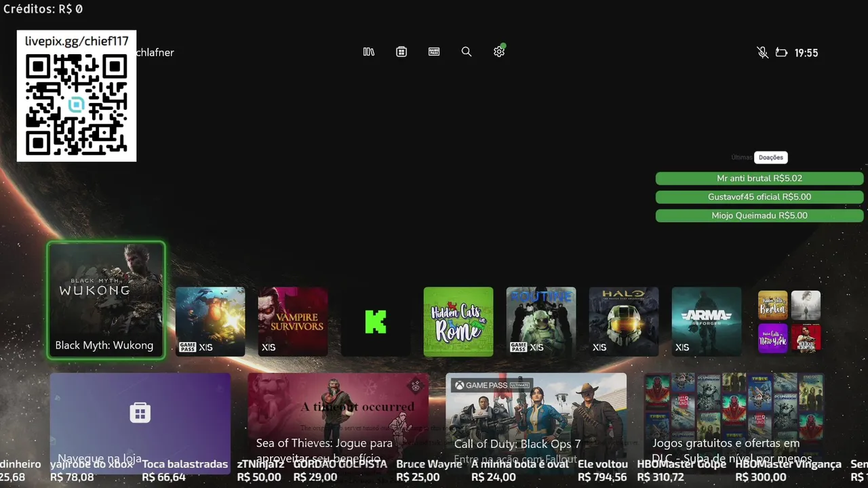Select the Doações tab in donations widget
The image size is (868, 488).
[770, 157]
